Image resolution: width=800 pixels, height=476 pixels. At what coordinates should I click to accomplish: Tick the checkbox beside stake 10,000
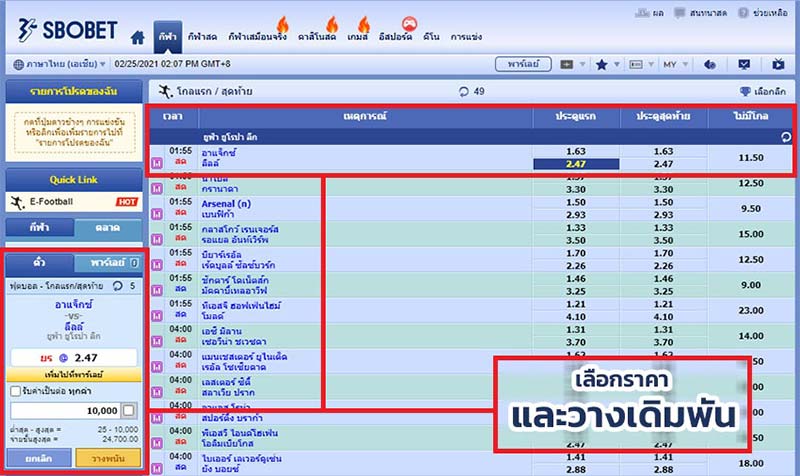point(129,410)
